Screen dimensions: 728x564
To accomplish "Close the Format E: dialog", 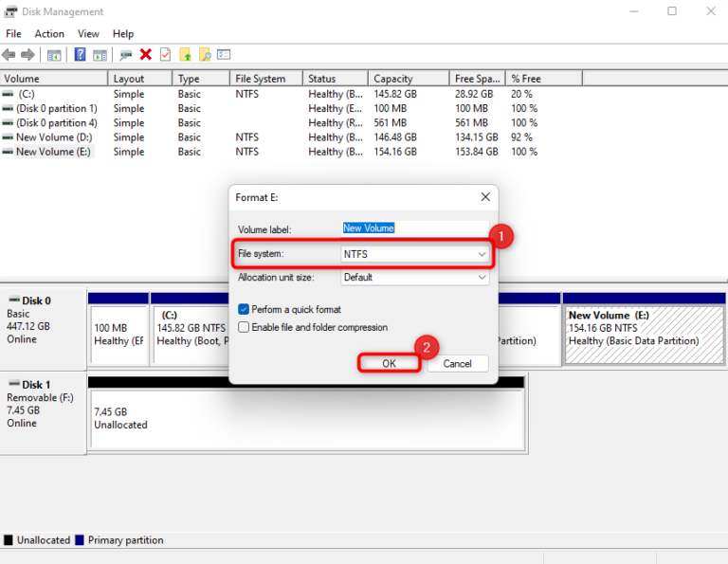I will 485,197.
